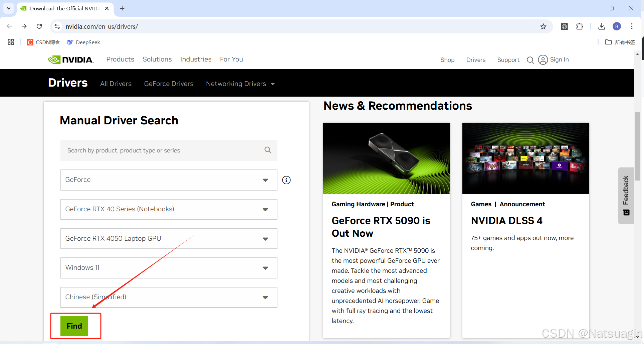The height and width of the screenshot is (344, 644).
Task: Reload the NVIDIA drivers page
Action: point(39,26)
